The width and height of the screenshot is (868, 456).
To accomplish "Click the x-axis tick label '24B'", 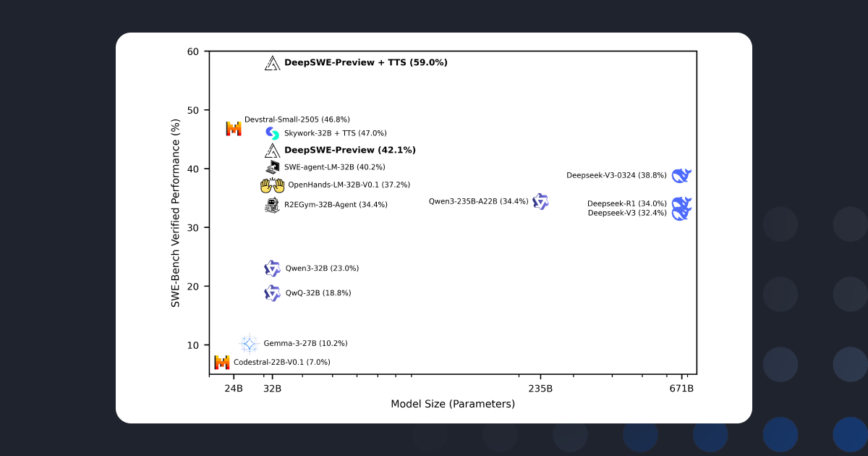I will (234, 388).
